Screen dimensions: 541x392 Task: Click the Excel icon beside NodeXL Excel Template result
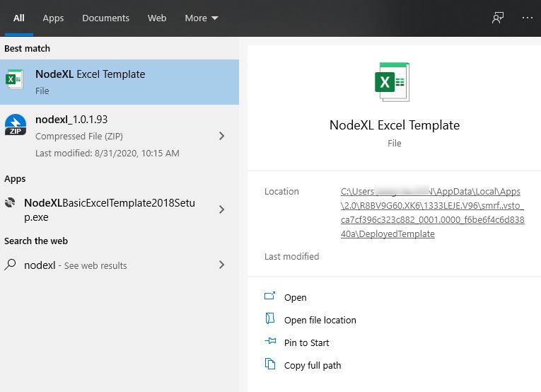(x=14, y=79)
